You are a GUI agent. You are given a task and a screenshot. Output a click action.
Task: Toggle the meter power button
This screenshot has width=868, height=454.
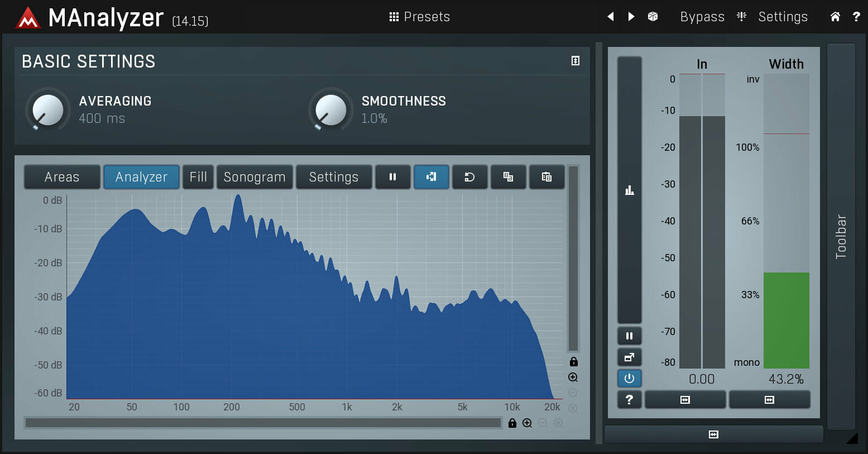point(629,379)
